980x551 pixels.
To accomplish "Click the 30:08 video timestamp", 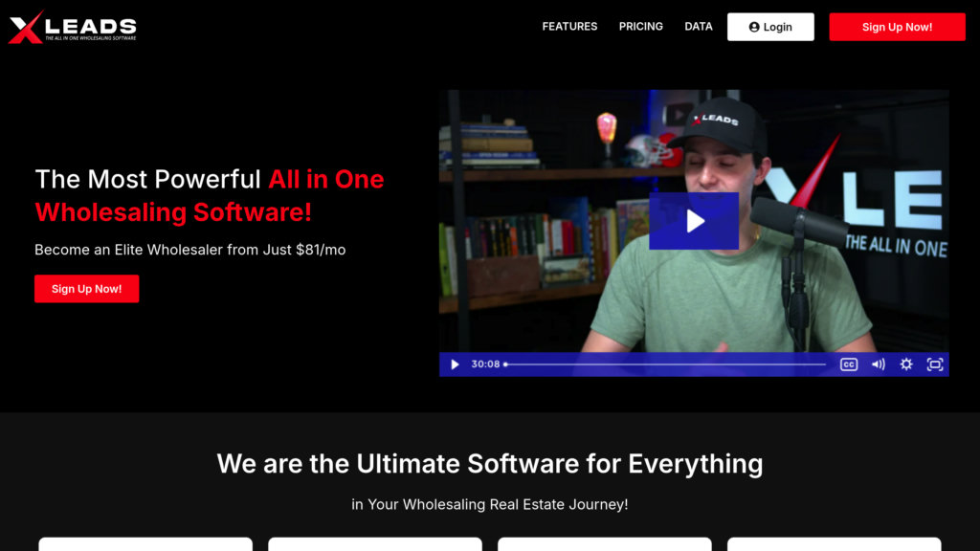I will point(485,364).
